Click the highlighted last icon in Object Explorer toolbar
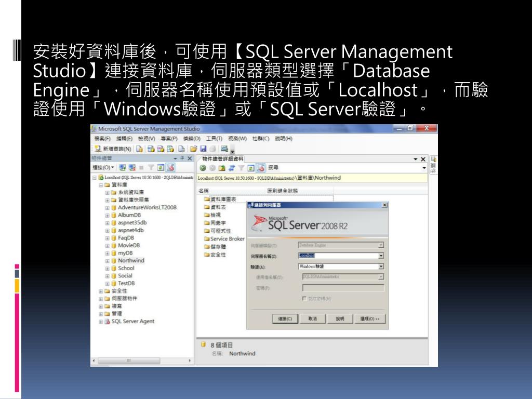 point(170,167)
